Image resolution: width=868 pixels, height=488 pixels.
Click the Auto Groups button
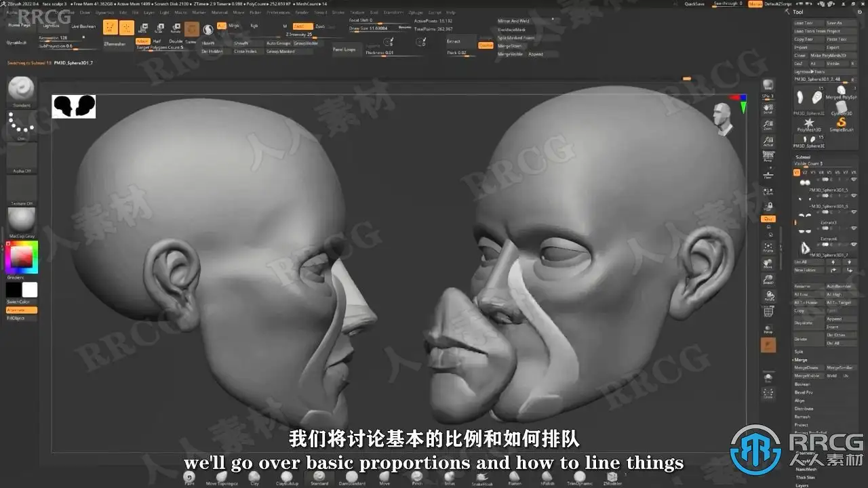pyautogui.click(x=278, y=43)
